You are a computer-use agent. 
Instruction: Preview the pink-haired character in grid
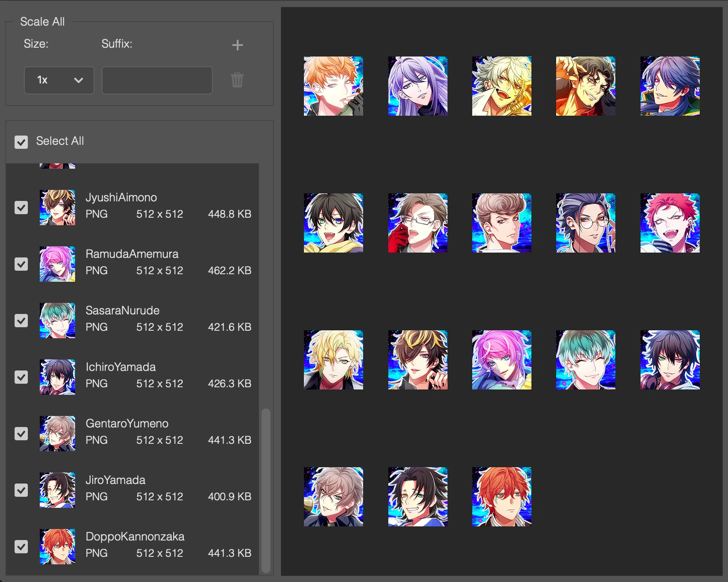pyautogui.click(x=502, y=360)
